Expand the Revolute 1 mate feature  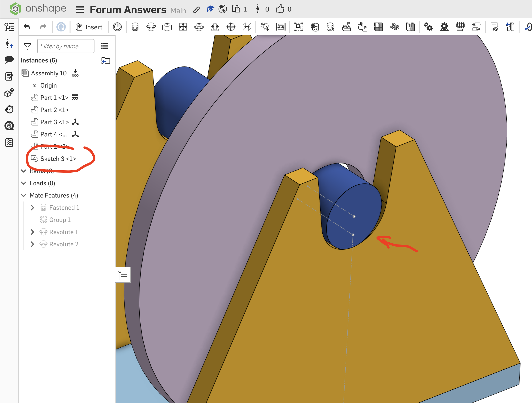coord(32,232)
